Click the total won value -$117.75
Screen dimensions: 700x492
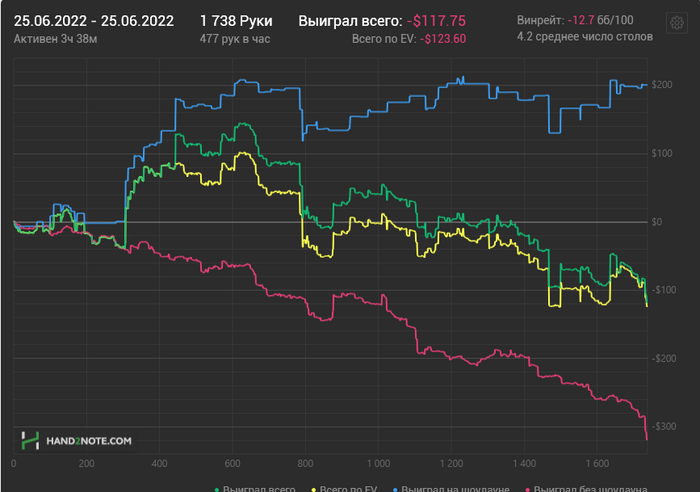point(436,21)
